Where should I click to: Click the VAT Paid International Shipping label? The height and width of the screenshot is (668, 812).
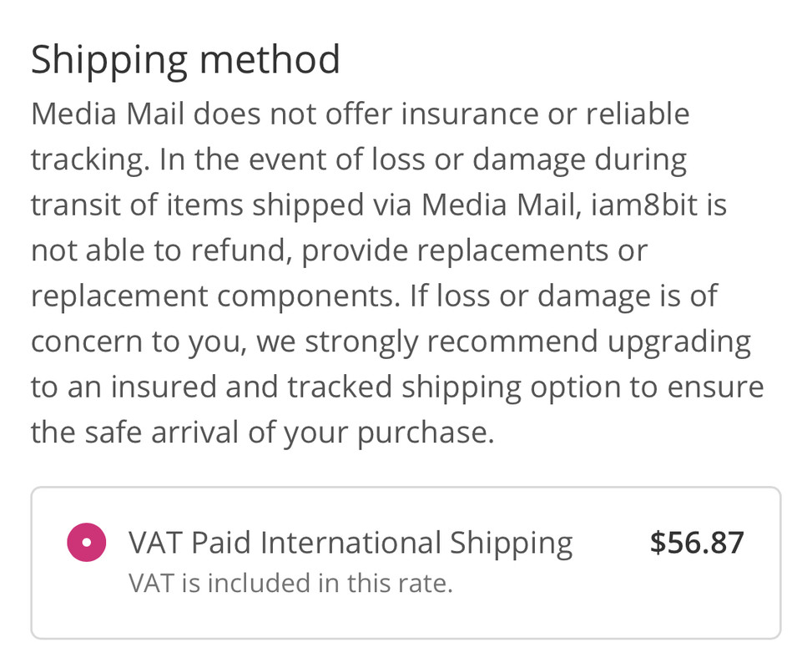pyautogui.click(x=351, y=543)
